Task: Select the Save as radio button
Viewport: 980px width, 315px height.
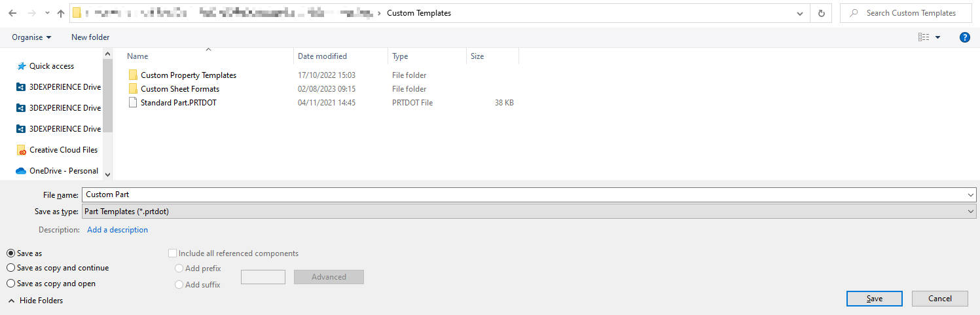Action: (10, 253)
